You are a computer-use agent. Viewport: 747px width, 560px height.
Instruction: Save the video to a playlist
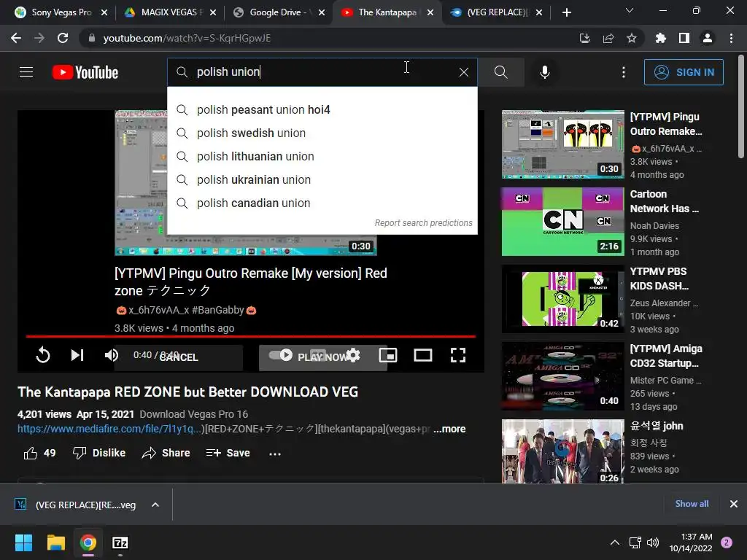click(228, 453)
